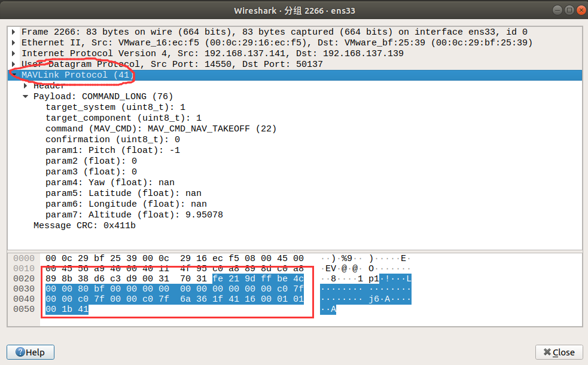Click highlighted hex bytes 'fe 21 9d ff be 4c'
This screenshot has width=588, height=365.
(x=258, y=278)
